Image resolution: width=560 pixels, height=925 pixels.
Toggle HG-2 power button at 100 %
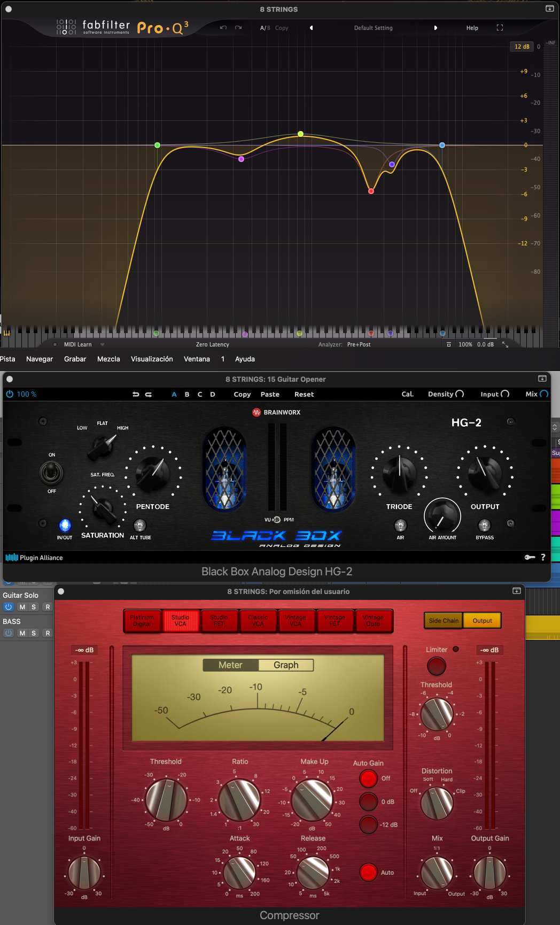click(x=10, y=394)
